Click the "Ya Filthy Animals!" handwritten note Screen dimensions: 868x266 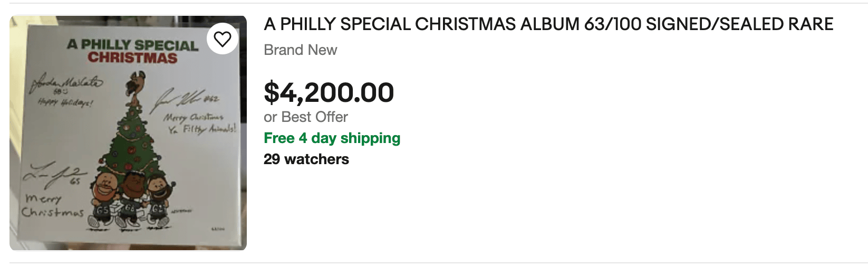coord(202,129)
